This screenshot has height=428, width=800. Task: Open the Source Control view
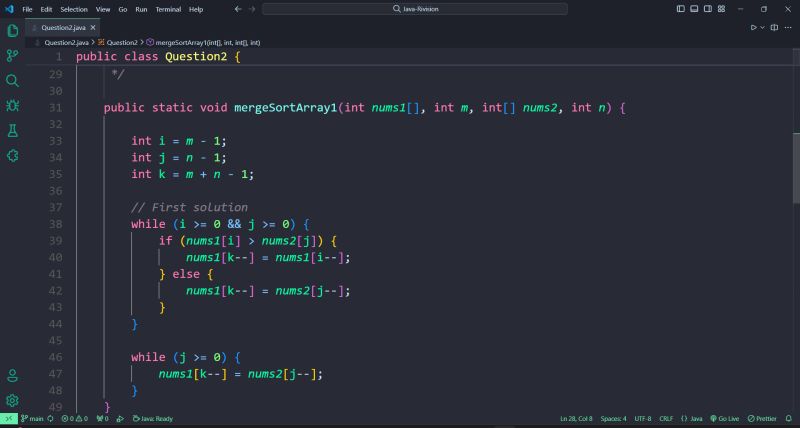[x=13, y=56]
